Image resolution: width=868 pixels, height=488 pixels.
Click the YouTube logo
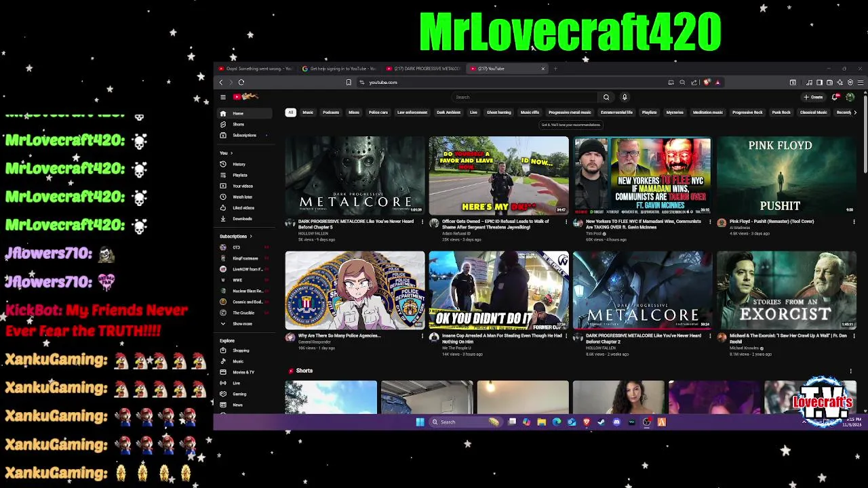tap(245, 97)
